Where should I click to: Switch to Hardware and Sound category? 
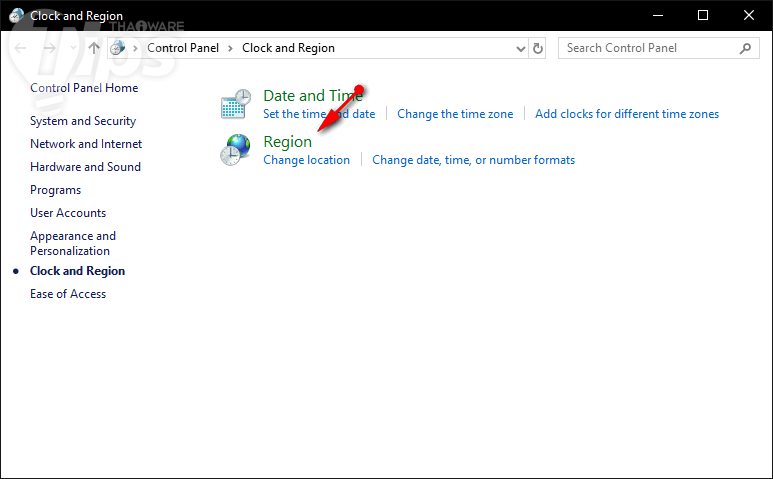pos(85,167)
